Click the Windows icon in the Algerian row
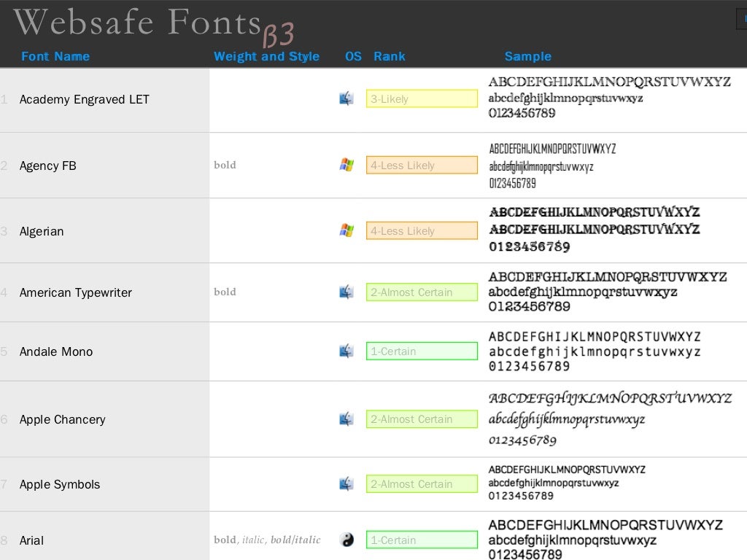747x560 pixels. [x=347, y=230]
